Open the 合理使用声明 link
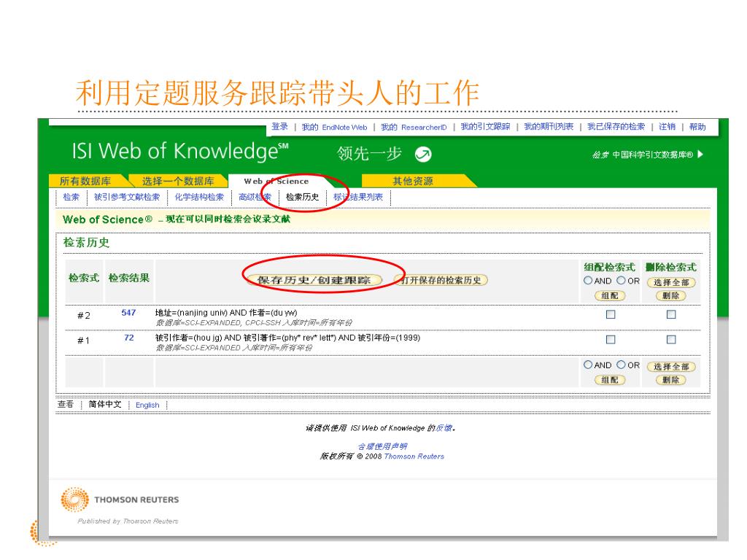Image resolution: width=747 pixels, height=560 pixels. point(382,446)
